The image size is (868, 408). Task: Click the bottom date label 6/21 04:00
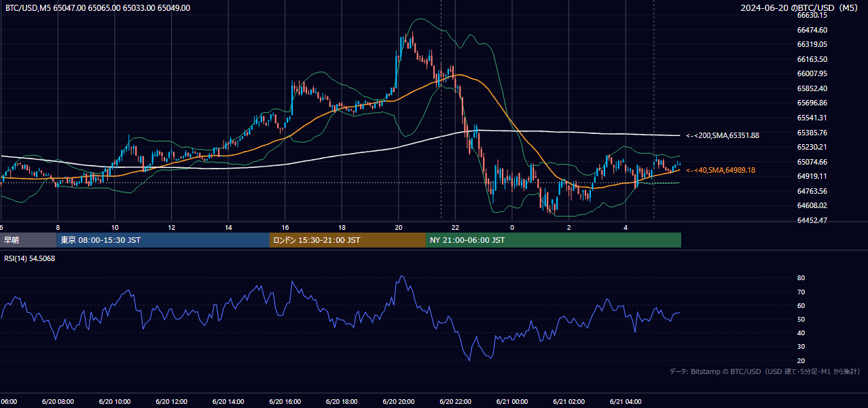pyautogui.click(x=626, y=402)
